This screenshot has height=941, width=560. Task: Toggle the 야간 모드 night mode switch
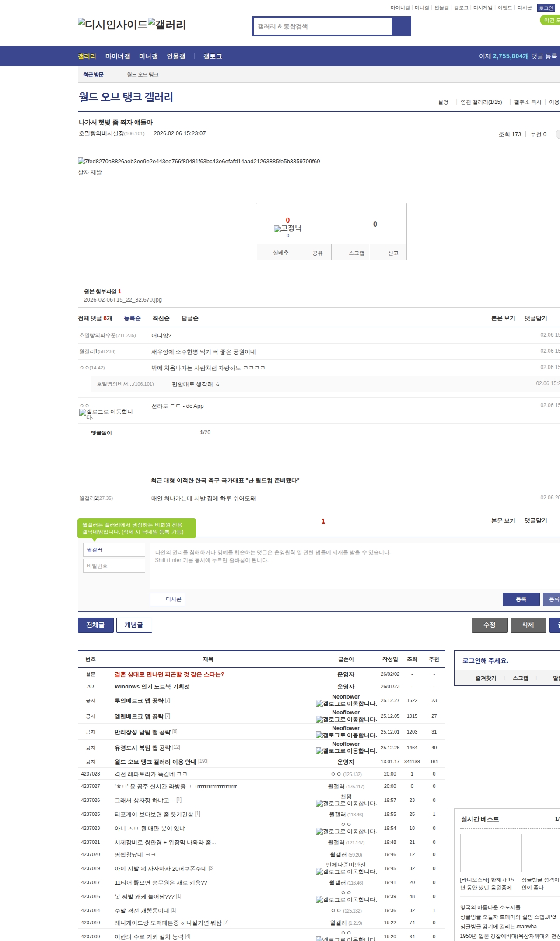tap(550, 20)
